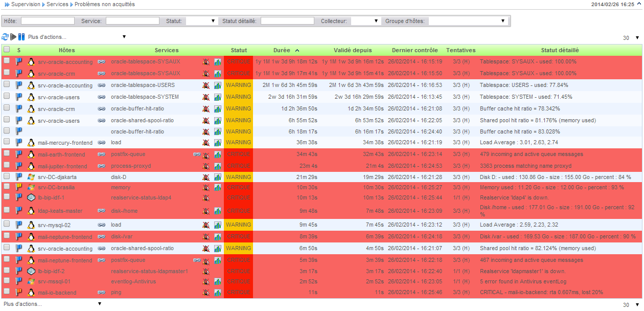Open the top 'Plus d'actions...' dropdown
The height and width of the screenshot is (311, 644).
point(77,37)
